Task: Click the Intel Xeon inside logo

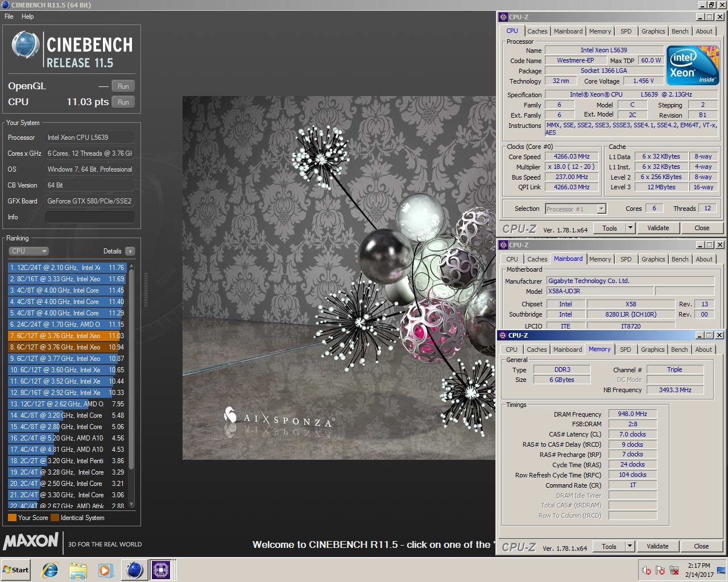Action: point(693,65)
